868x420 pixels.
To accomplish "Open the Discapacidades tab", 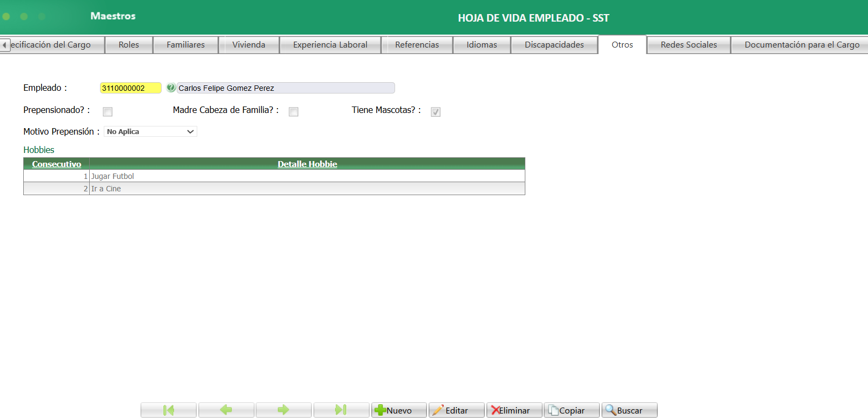I will 555,45.
